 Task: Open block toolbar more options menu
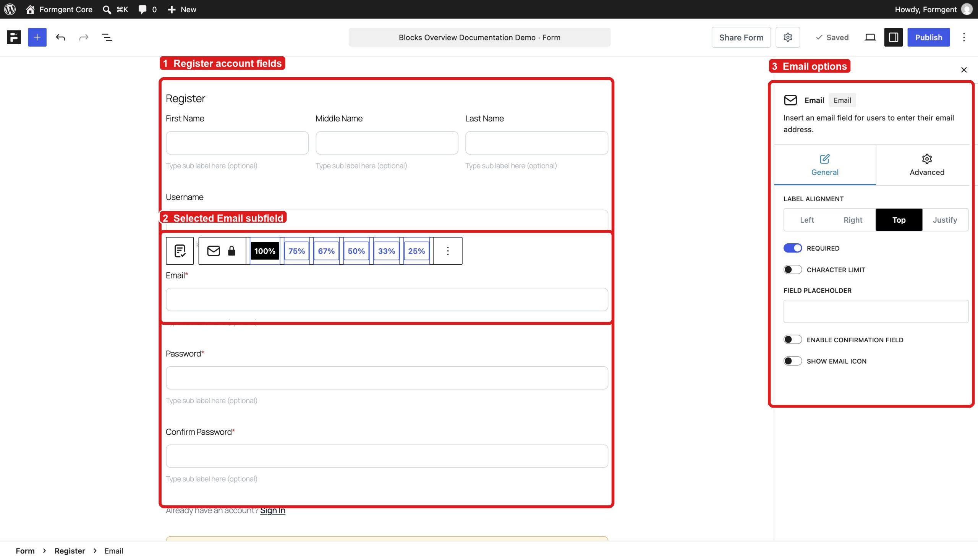(448, 251)
